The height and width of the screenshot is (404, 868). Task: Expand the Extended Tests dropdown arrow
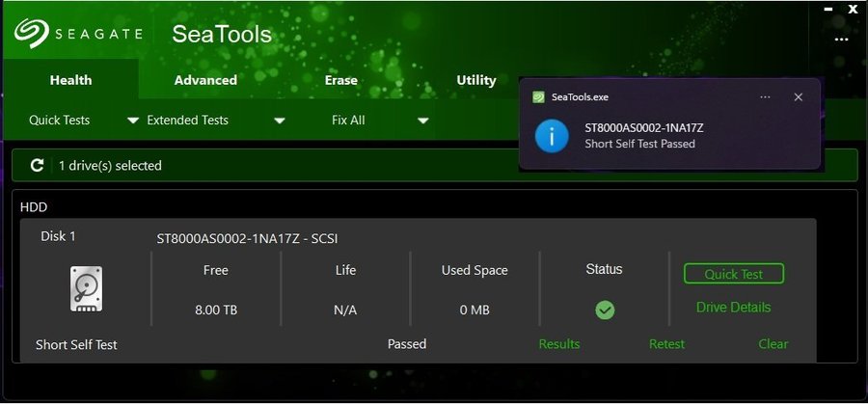(x=280, y=121)
